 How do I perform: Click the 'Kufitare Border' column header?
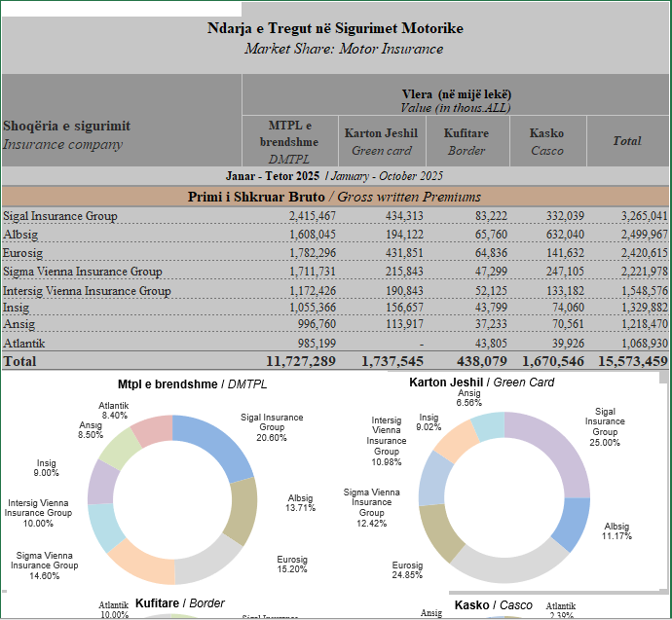tap(466, 141)
